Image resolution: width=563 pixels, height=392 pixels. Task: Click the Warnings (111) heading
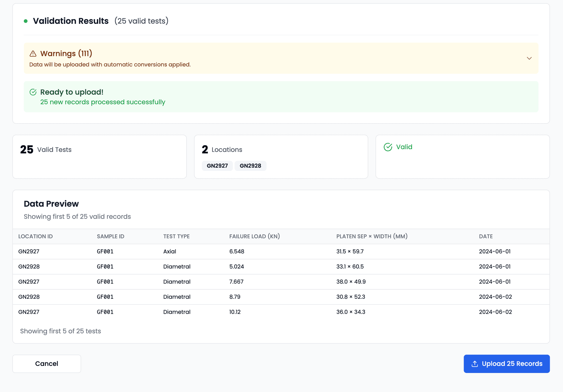pyautogui.click(x=66, y=54)
